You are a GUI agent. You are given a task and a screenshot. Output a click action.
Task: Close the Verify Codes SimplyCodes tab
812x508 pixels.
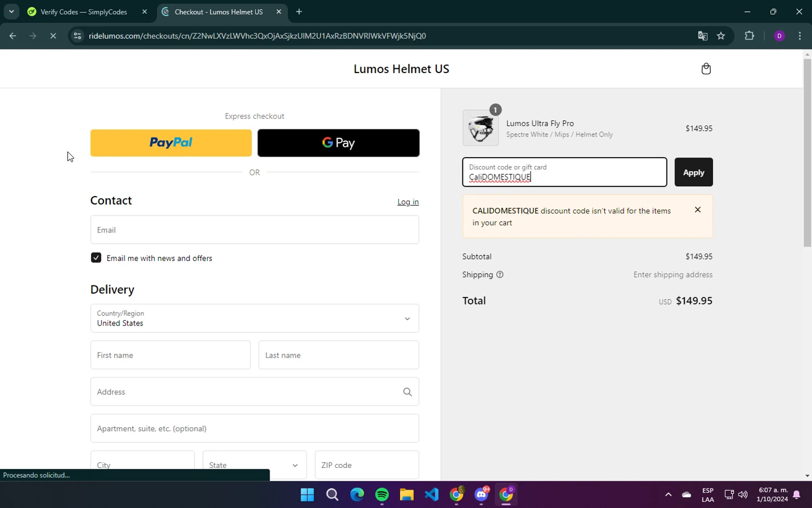[x=145, y=11]
